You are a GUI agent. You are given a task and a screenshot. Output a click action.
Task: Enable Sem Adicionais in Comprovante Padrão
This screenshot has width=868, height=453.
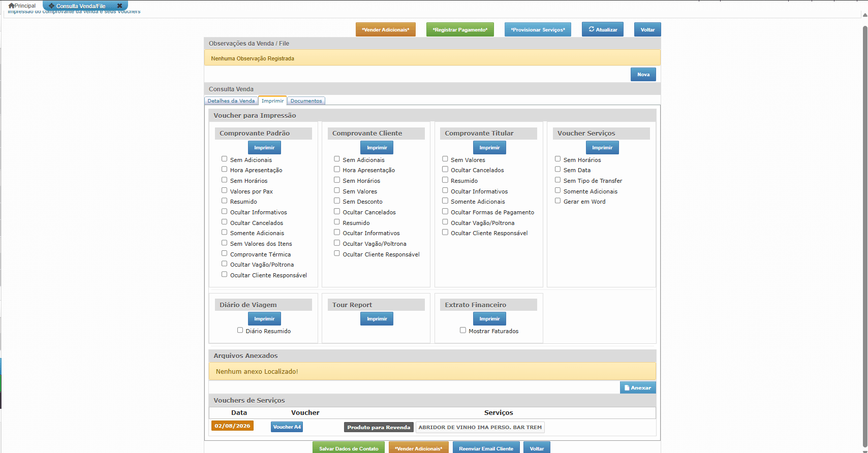[x=224, y=159]
